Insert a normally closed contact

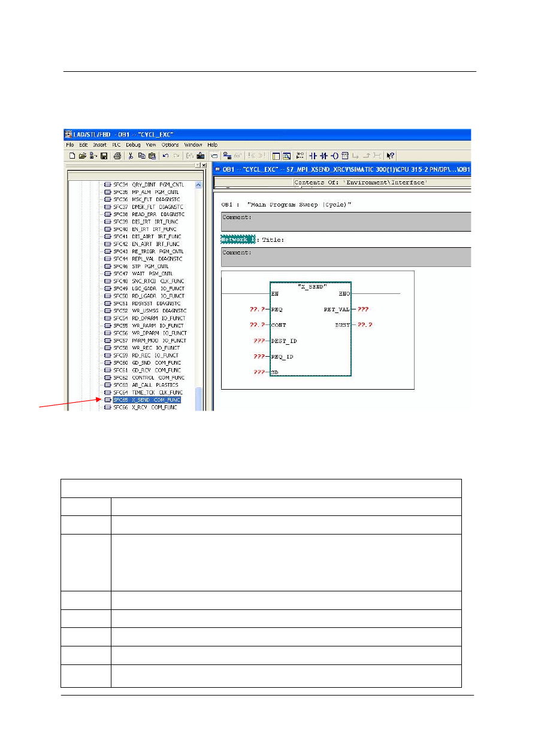click(324, 156)
